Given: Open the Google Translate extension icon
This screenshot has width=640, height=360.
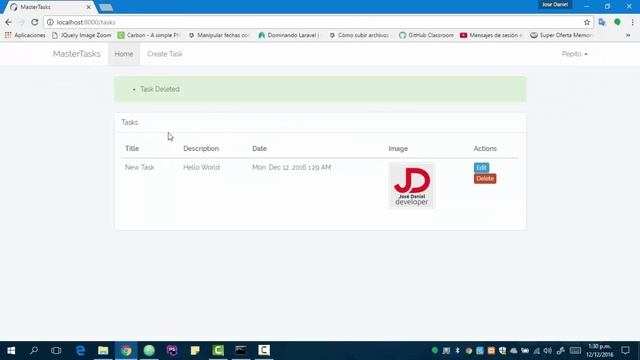Looking at the screenshot, I should tap(602, 22).
